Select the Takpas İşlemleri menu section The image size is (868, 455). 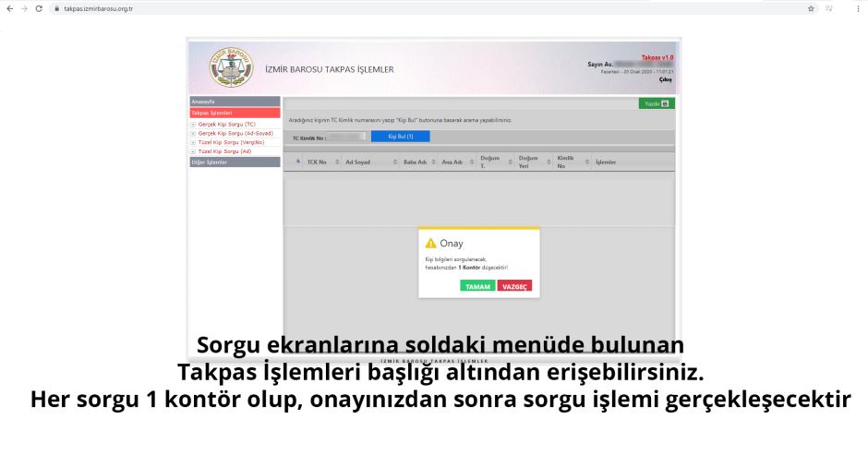pyautogui.click(x=235, y=113)
